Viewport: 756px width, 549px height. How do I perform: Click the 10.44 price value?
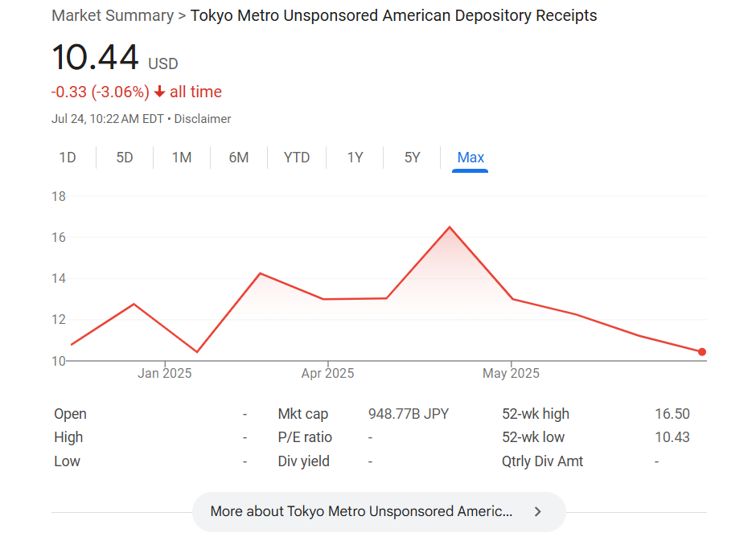tap(96, 57)
